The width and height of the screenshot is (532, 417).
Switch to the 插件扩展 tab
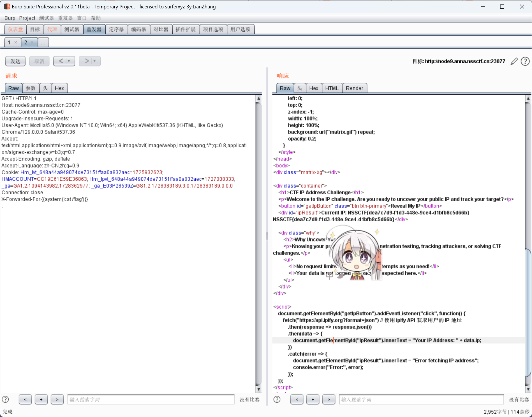click(x=186, y=29)
